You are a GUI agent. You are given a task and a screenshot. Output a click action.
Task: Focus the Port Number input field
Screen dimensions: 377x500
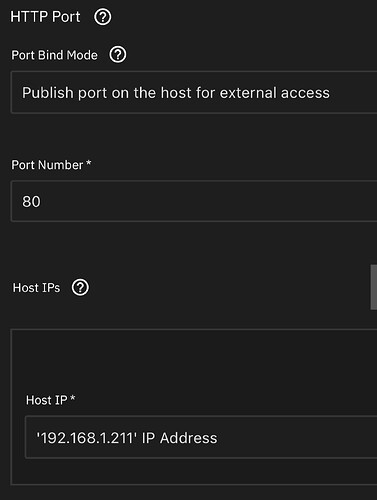click(194, 201)
